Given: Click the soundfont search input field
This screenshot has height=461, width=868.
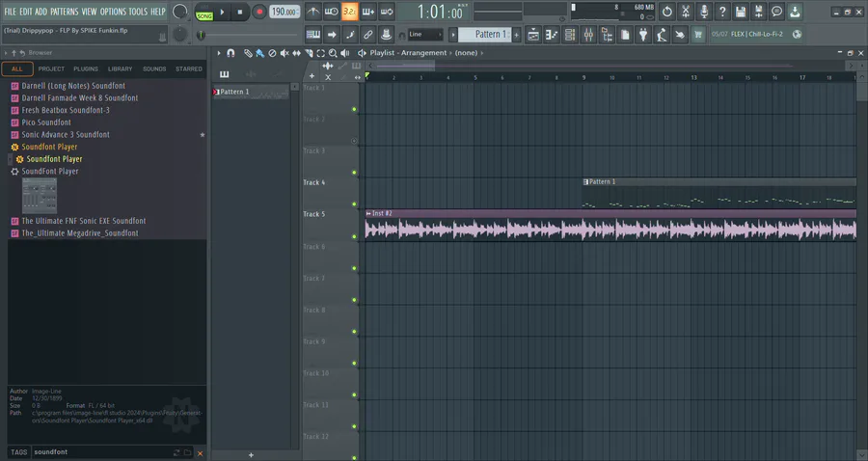Looking at the screenshot, I should coord(102,452).
